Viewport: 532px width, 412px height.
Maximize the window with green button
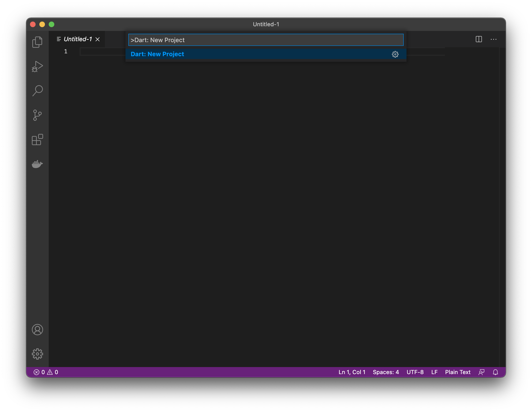pos(52,24)
